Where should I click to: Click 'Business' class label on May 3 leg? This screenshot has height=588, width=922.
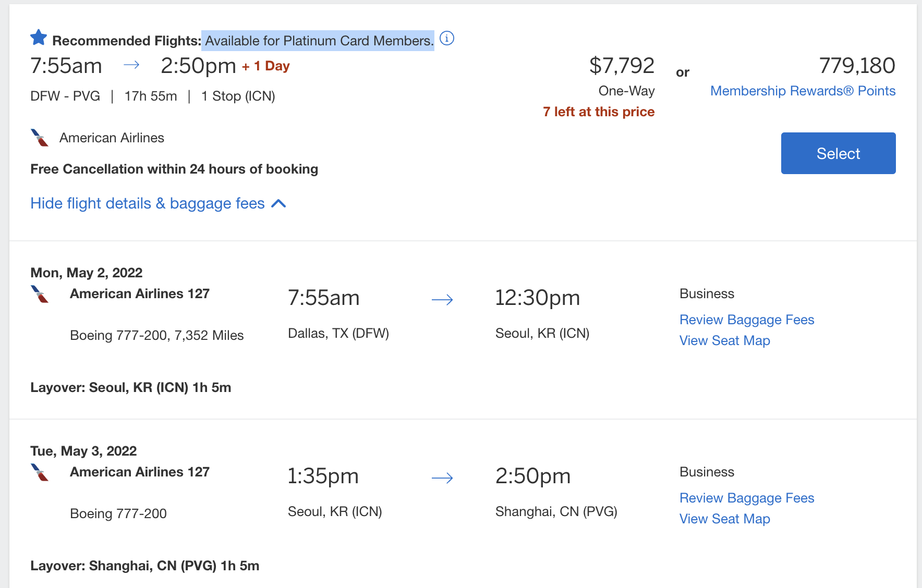point(707,472)
